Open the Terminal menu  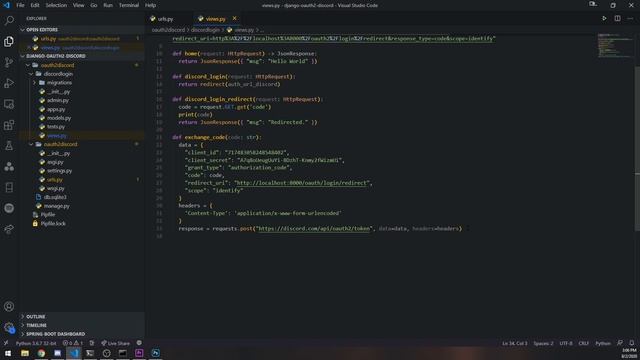[129, 5]
